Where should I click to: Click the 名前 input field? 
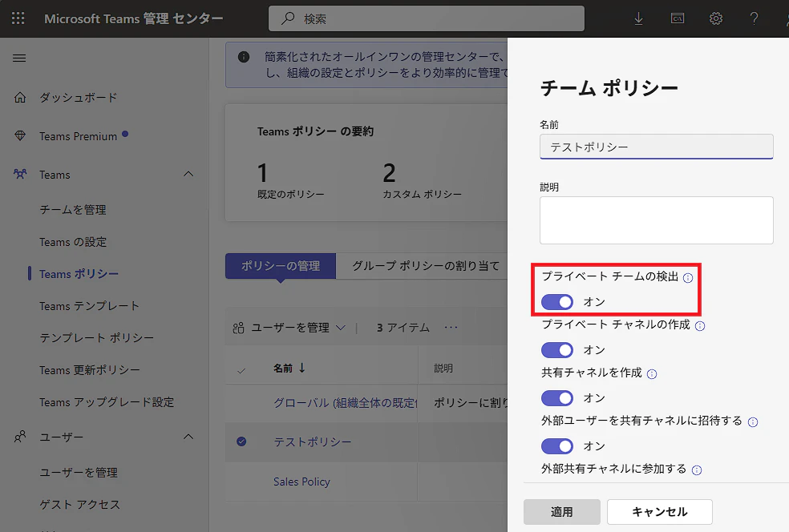656,147
